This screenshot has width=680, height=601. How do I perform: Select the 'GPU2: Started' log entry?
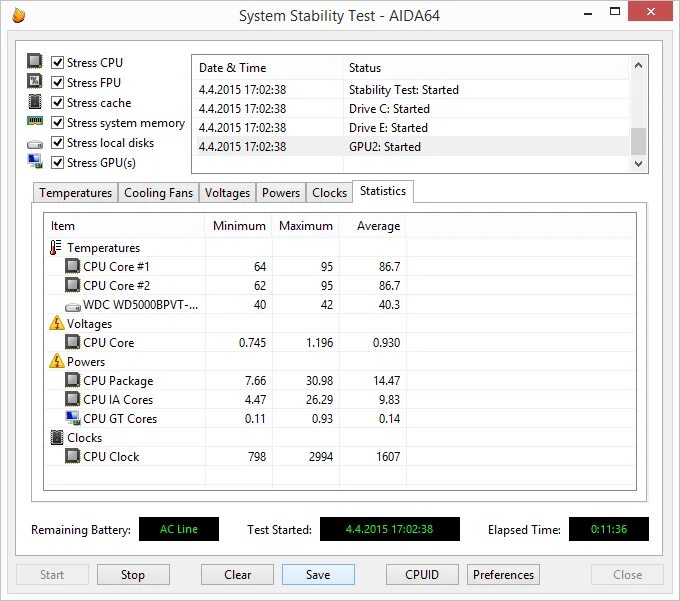point(411,147)
